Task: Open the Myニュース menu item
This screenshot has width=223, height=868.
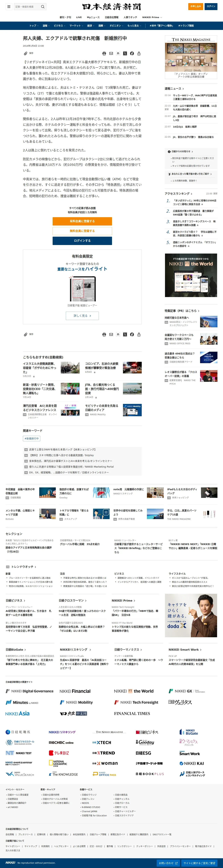Action: click(93, 17)
